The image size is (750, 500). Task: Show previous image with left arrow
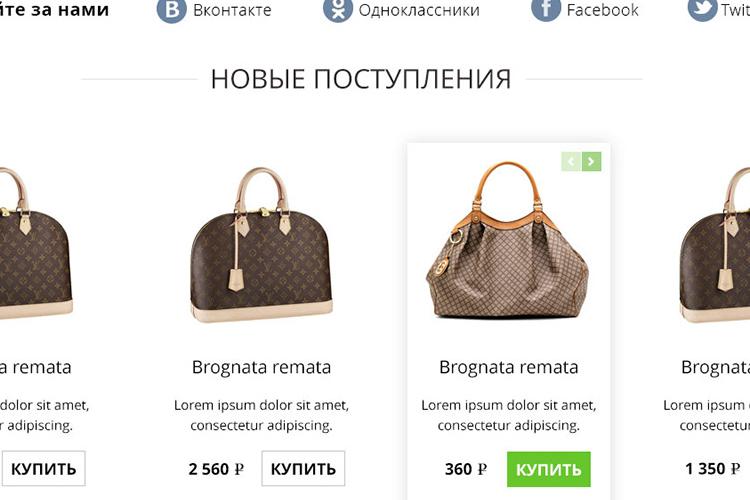(571, 162)
